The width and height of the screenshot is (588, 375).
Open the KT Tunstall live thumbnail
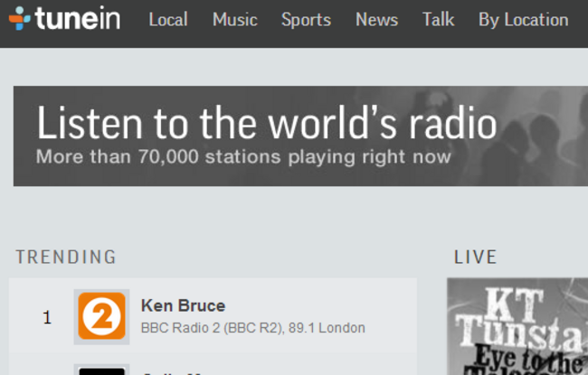point(517,326)
